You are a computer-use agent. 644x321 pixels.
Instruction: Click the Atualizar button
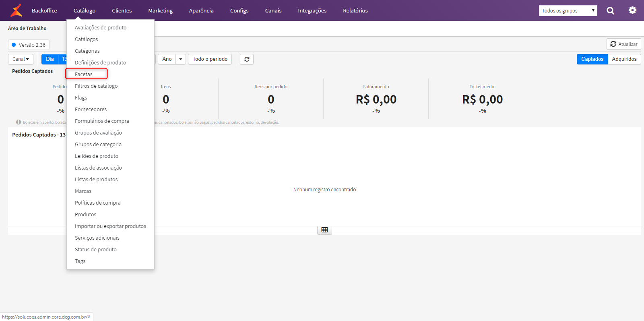[624, 44]
